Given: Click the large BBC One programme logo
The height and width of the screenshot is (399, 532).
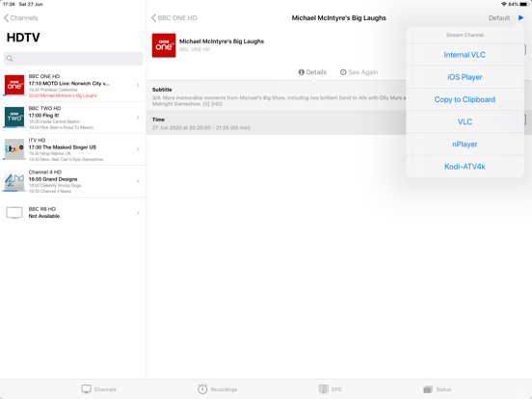Looking at the screenshot, I should click(164, 45).
